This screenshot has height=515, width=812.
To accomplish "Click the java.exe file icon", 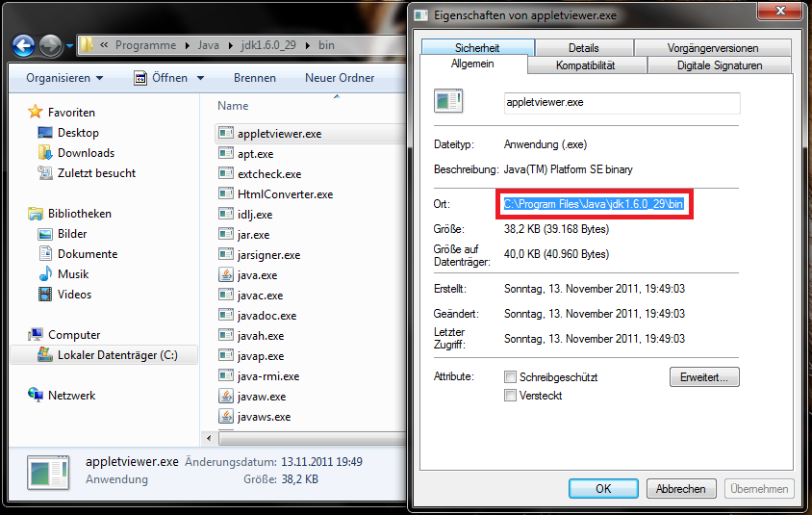I will pos(226,275).
